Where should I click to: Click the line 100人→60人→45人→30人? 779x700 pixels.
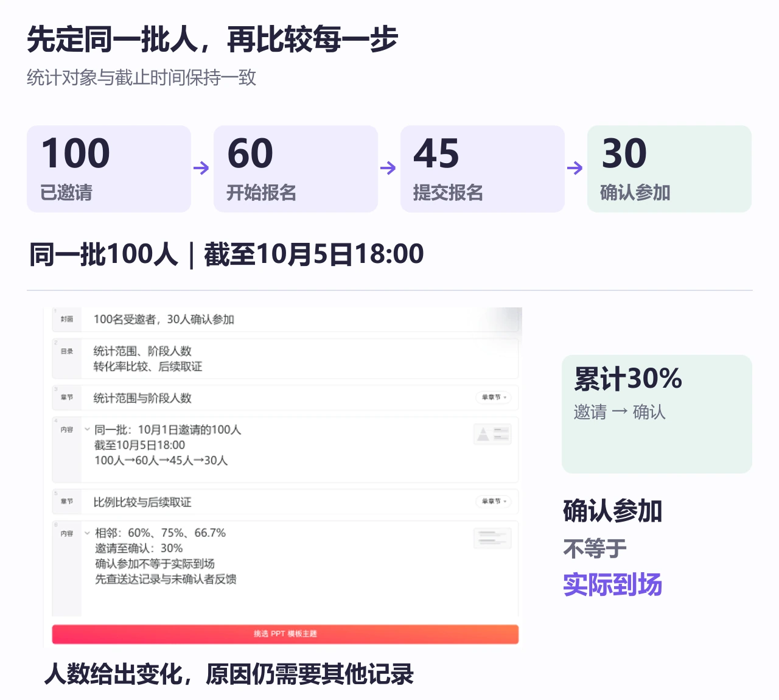pyautogui.click(x=161, y=461)
